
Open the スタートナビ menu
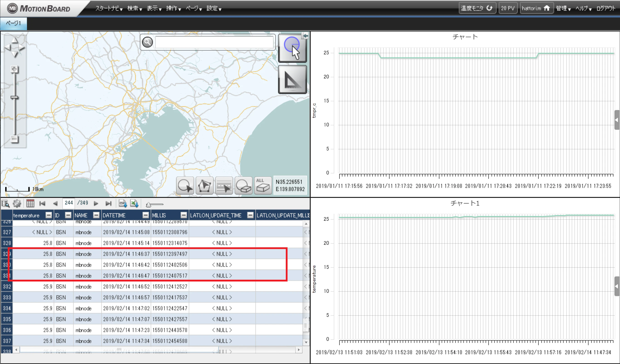click(109, 8)
